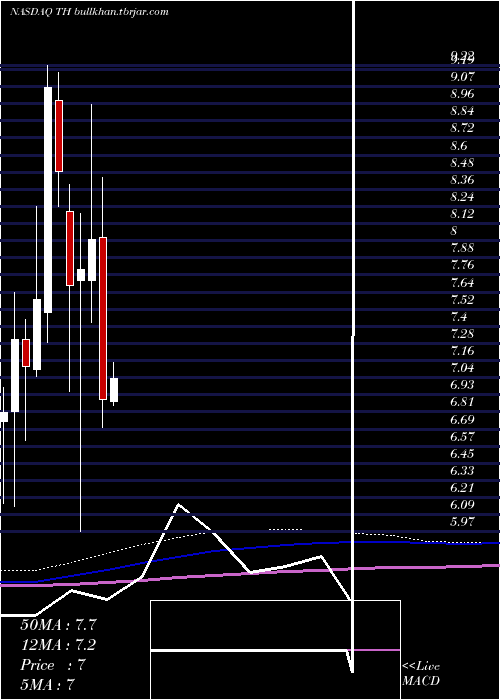Click the 7.64 price axis label
Screen dimensions: 500x700
pos(462,283)
